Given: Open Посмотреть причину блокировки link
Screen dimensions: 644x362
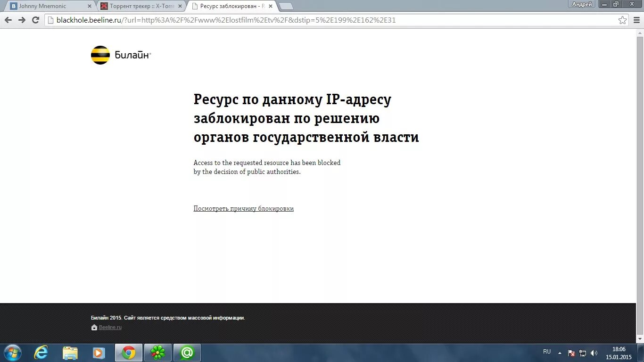Looking at the screenshot, I should click(243, 208).
